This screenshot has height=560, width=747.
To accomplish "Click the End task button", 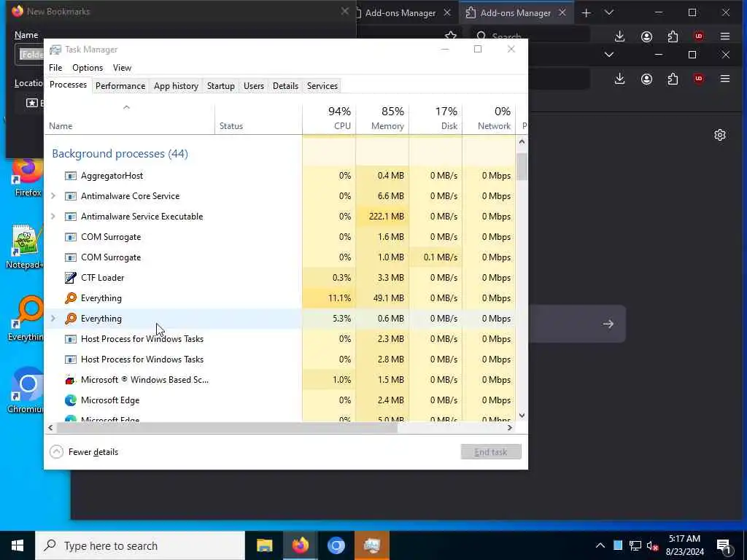I will (491, 452).
